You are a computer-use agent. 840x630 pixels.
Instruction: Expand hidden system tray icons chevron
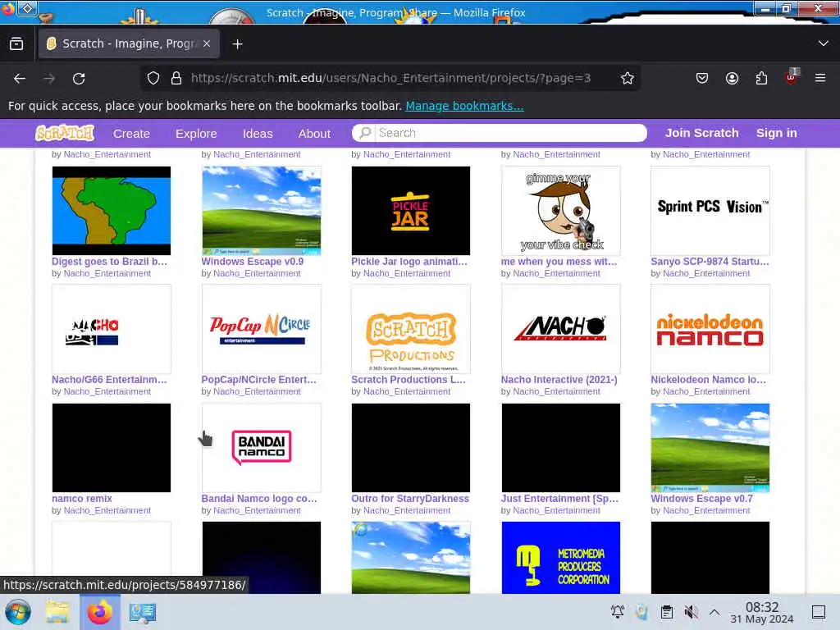(714, 612)
